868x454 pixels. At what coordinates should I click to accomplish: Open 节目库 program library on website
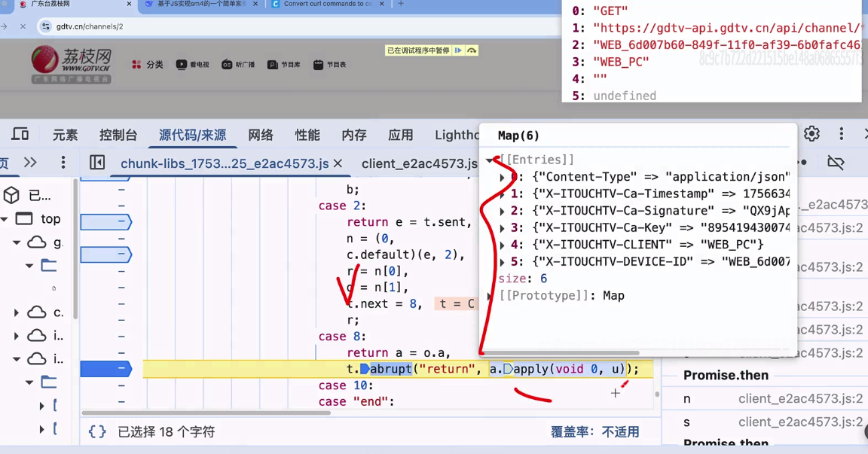283,65
